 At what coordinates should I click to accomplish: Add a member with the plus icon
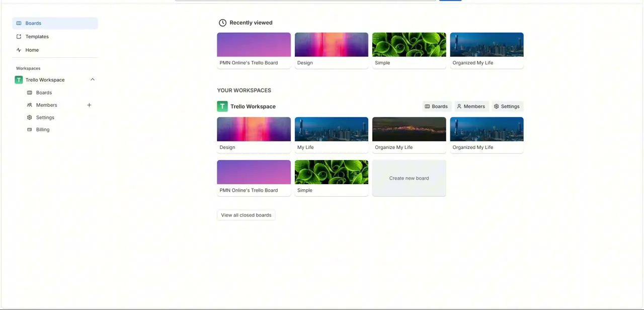[89, 105]
